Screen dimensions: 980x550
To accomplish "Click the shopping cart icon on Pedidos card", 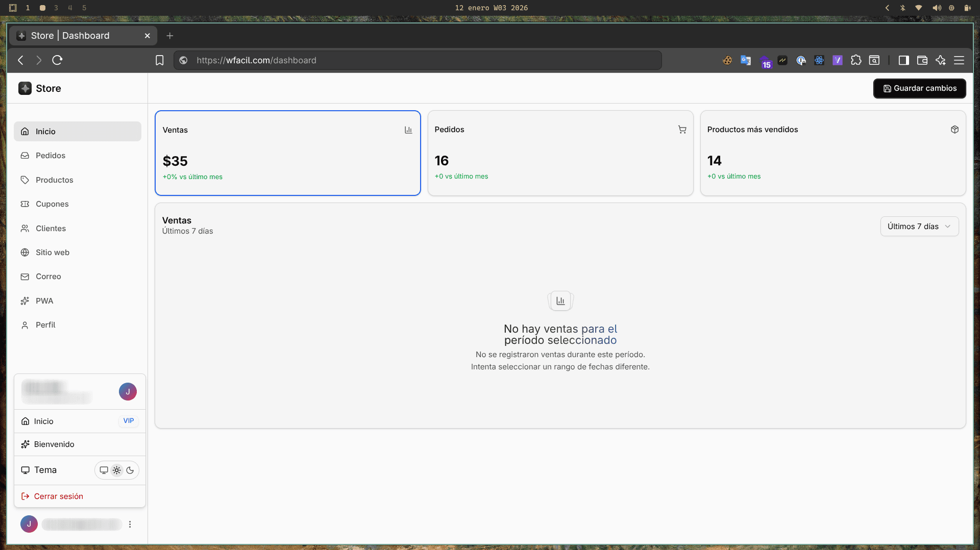I will click(x=682, y=129).
